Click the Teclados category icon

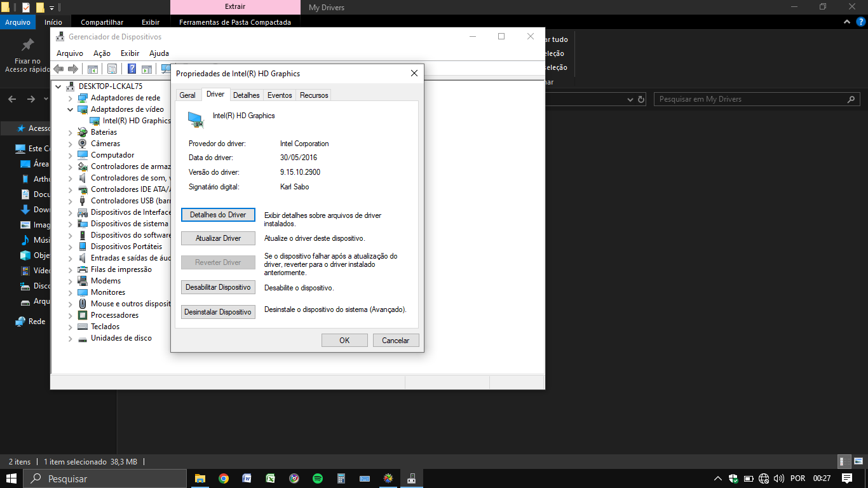(x=83, y=327)
